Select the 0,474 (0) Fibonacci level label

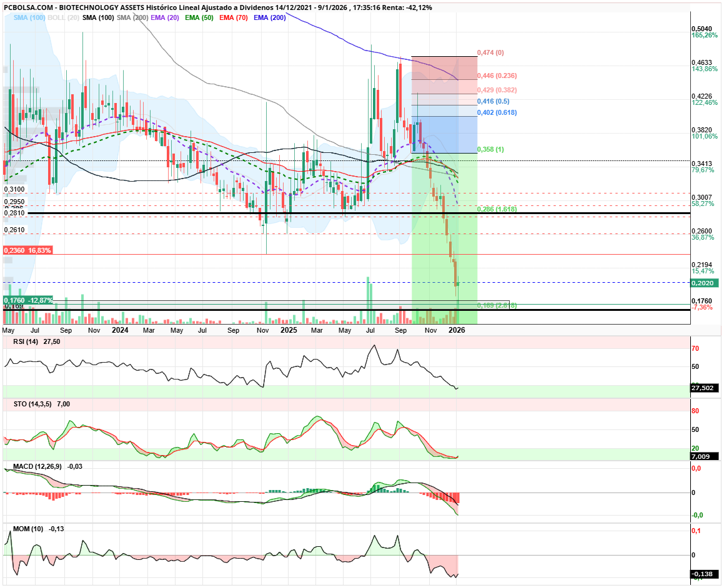pyautogui.click(x=490, y=53)
